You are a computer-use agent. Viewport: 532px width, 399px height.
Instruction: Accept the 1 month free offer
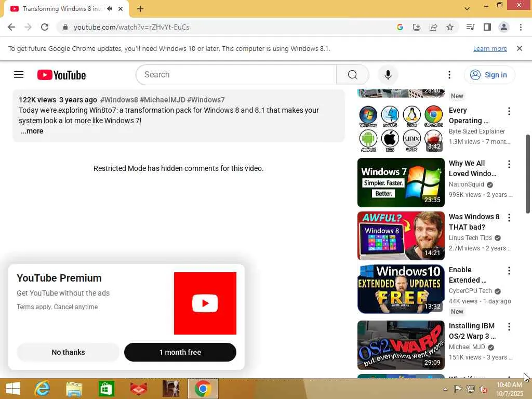(180, 352)
